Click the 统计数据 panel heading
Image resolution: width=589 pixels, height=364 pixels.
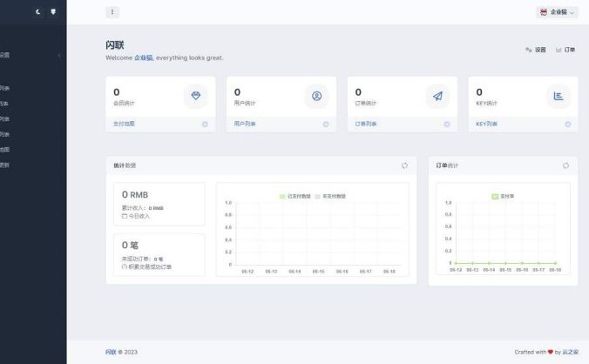(x=125, y=165)
